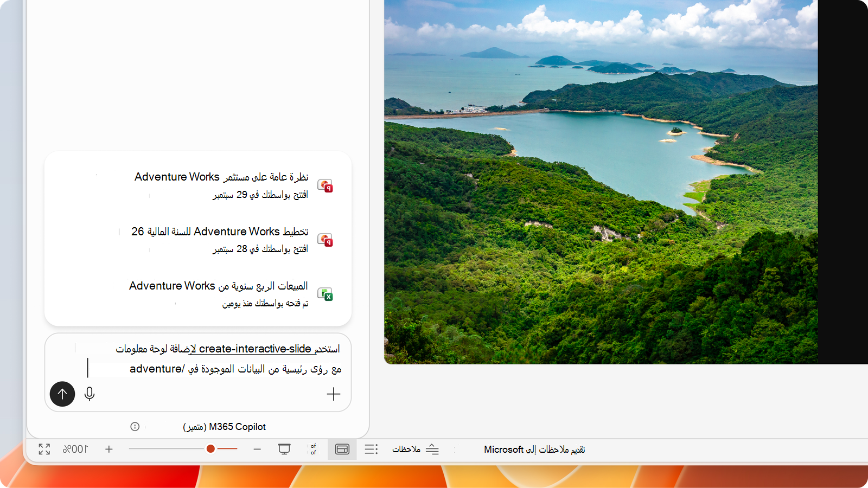Click the microphone icon for voice input
The height and width of the screenshot is (488, 868).
(x=90, y=394)
